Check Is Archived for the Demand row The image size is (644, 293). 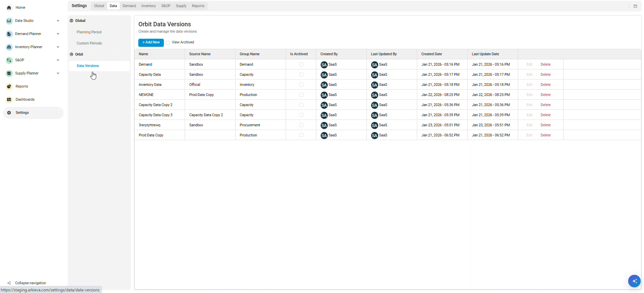click(x=301, y=64)
